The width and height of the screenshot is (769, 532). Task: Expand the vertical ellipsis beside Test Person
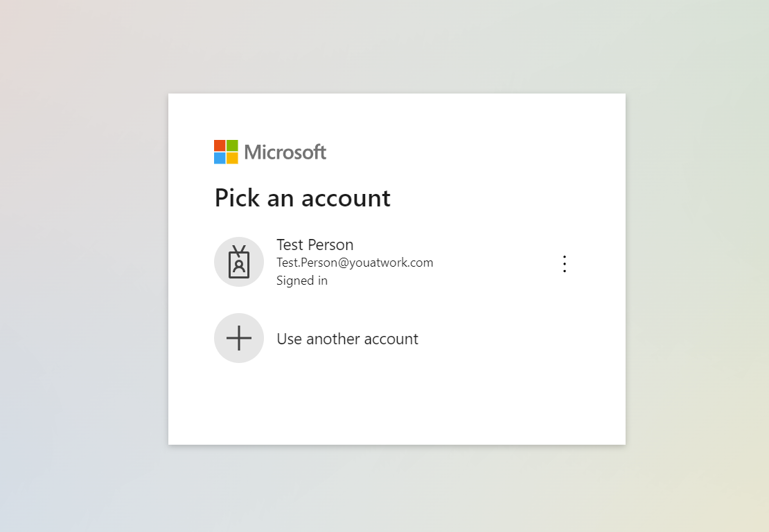(565, 264)
